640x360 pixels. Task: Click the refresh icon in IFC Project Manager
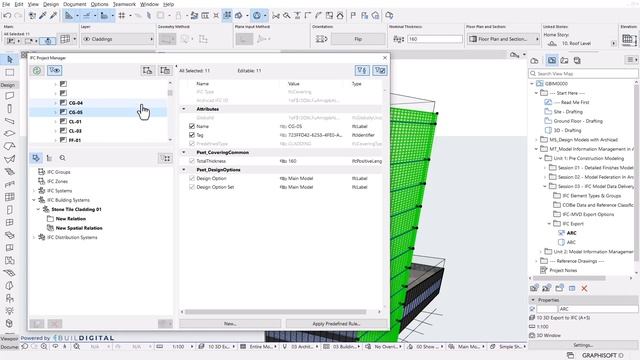(x=37, y=70)
